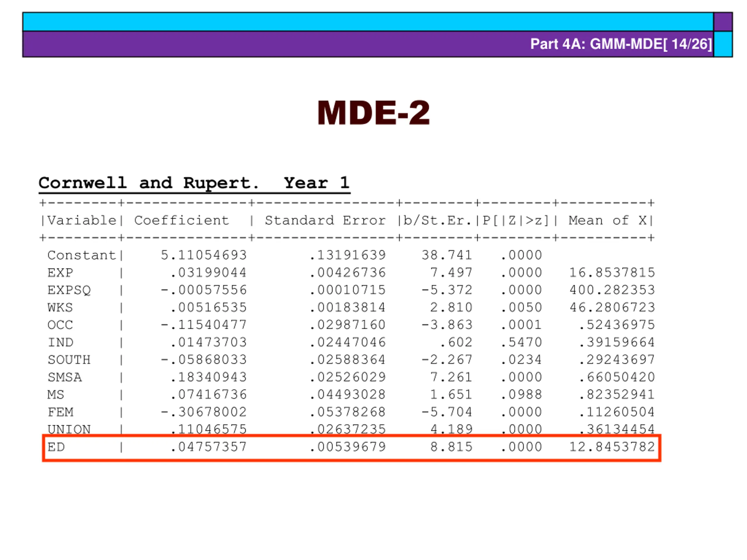Screen dimensions: 747x560
Task: Click the 'SMSA' row label
Action: pos(64,377)
